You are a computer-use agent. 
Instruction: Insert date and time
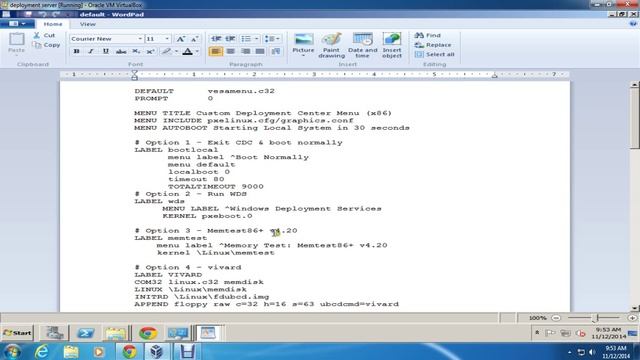tap(362, 45)
